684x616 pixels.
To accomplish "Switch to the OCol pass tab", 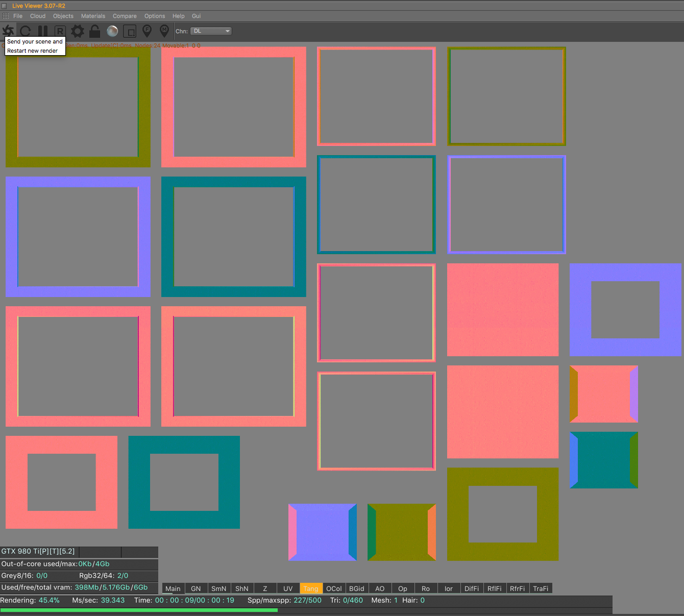I will (x=334, y=588).
